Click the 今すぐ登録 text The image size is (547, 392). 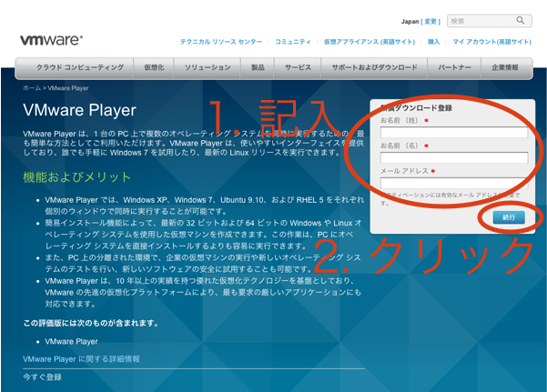(x=42, y=377)
